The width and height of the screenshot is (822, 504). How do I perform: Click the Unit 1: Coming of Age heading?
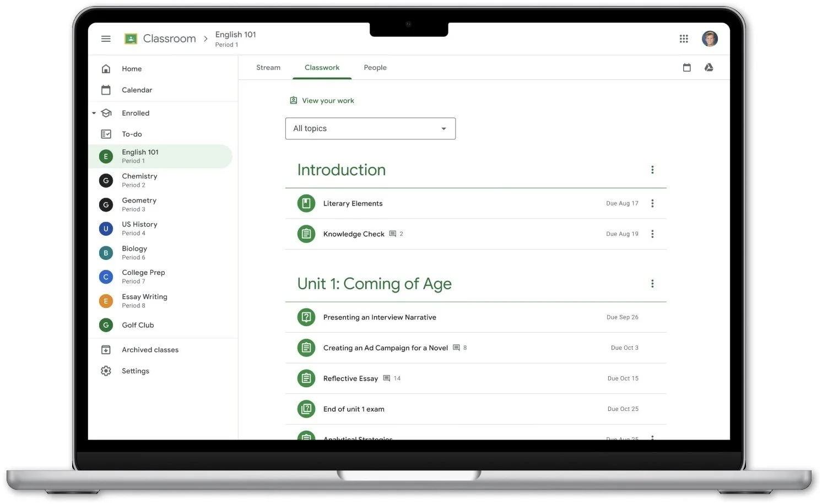pos(375,284)
